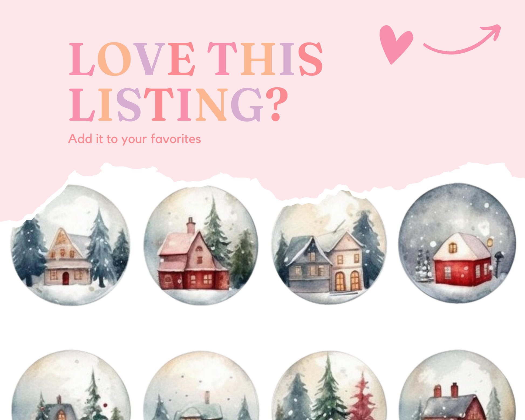Select the two-house grey and cream globe
The image size is (525, 420).
tap(329, 247)
